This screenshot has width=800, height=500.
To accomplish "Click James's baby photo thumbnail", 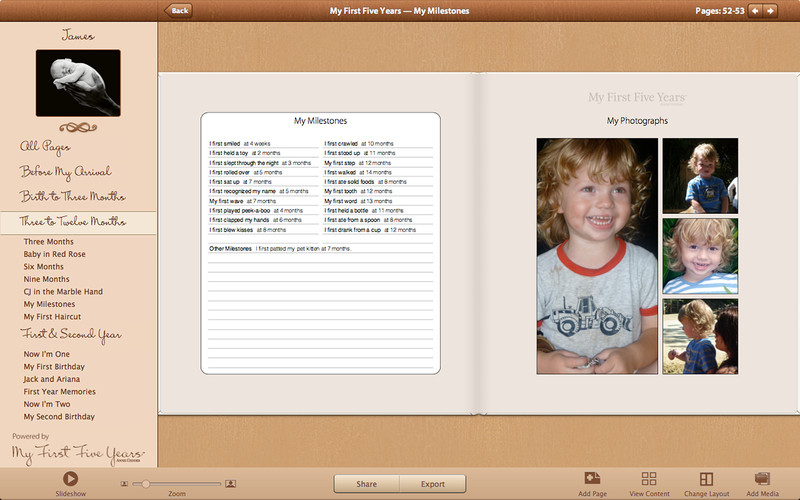I will pos(78,83).
